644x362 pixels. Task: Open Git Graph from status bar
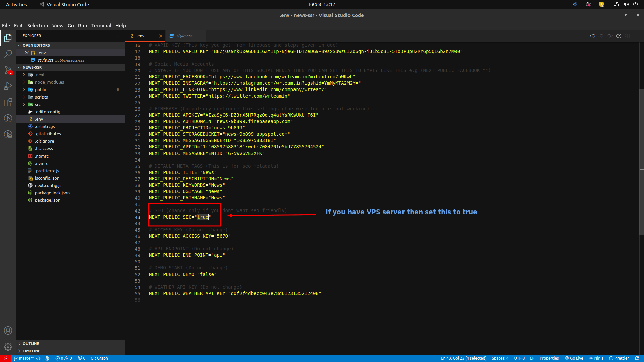[99, 358]
